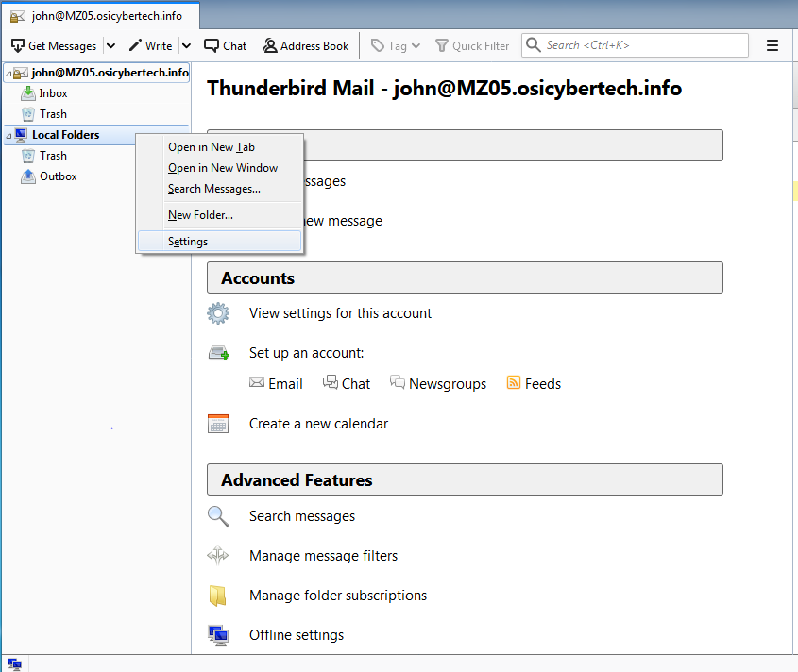Screen dimensions: 798x672
Task: Click the Tag toolbar button
Action: coord(396,46)
